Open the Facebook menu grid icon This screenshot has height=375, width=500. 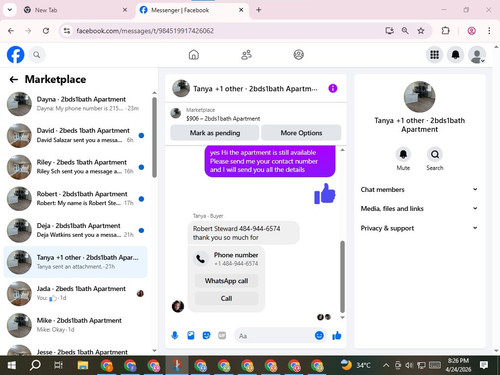point(434,55)
